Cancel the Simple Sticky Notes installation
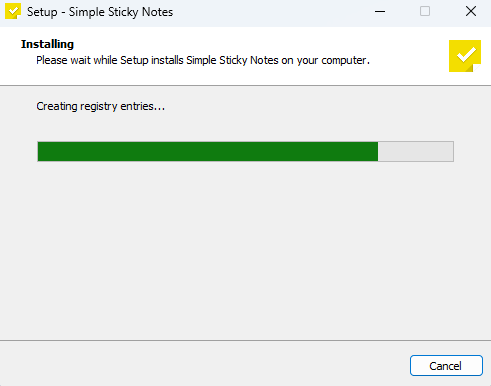The image size is (491, 386). 446,366
